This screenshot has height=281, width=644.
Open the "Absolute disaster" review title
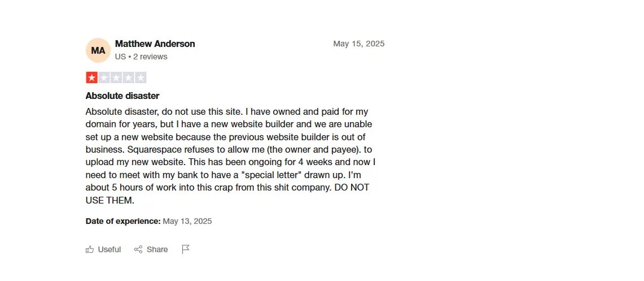click(122, 96)
